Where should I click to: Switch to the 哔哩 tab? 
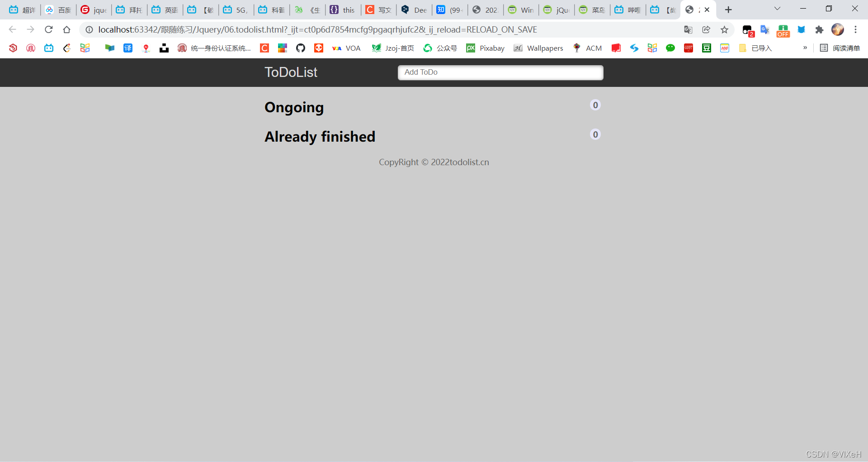(628, 10)
